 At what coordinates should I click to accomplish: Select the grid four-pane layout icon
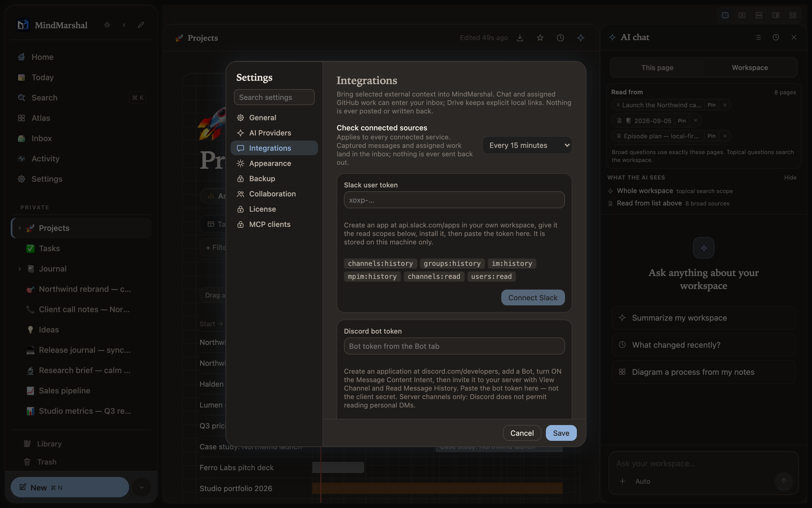click(793, 16)
